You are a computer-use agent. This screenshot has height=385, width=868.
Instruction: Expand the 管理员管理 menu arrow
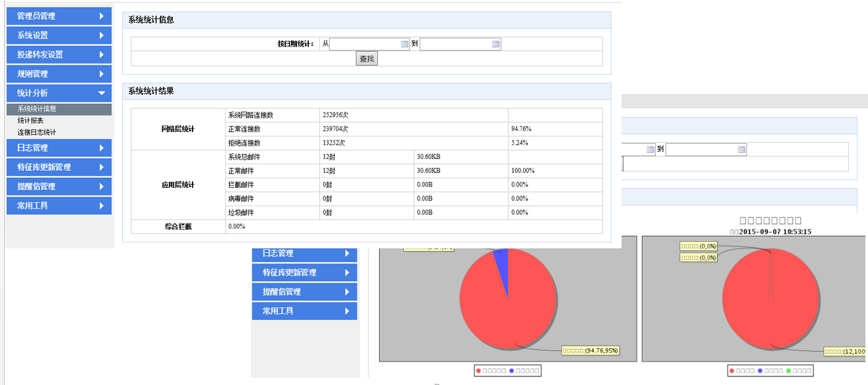click(101, 16)
